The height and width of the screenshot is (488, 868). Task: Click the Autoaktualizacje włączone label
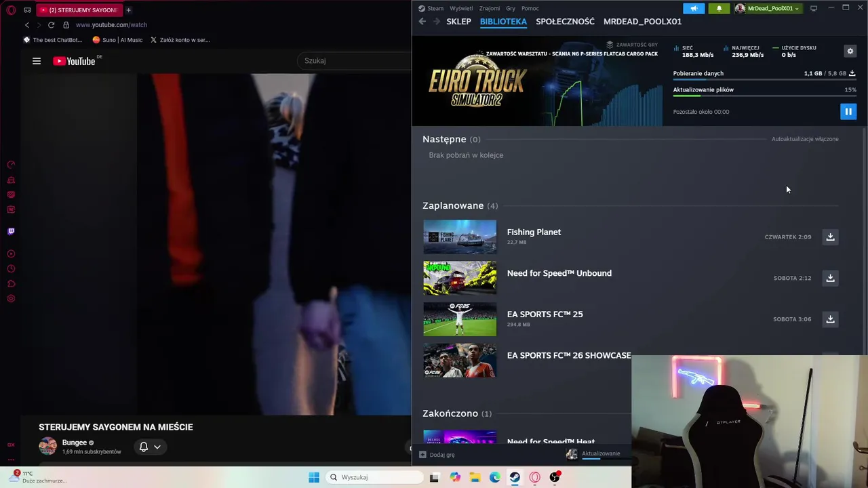pos(805,139)
